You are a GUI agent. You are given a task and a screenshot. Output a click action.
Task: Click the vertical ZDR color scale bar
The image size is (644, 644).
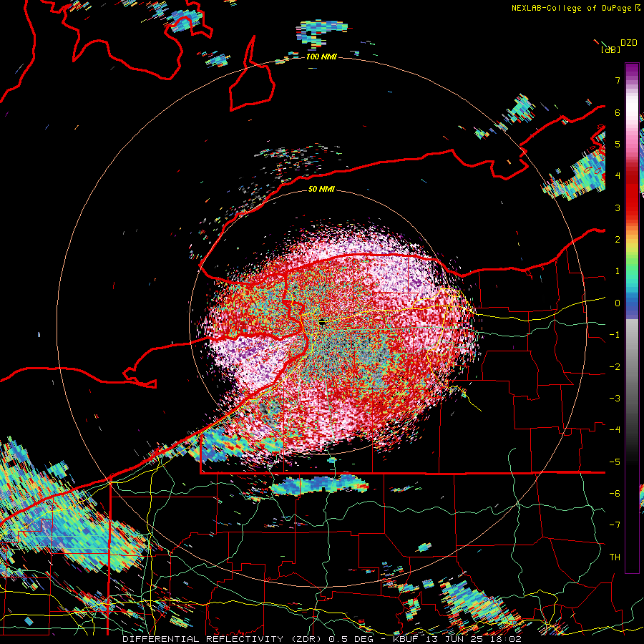(632, 318)
